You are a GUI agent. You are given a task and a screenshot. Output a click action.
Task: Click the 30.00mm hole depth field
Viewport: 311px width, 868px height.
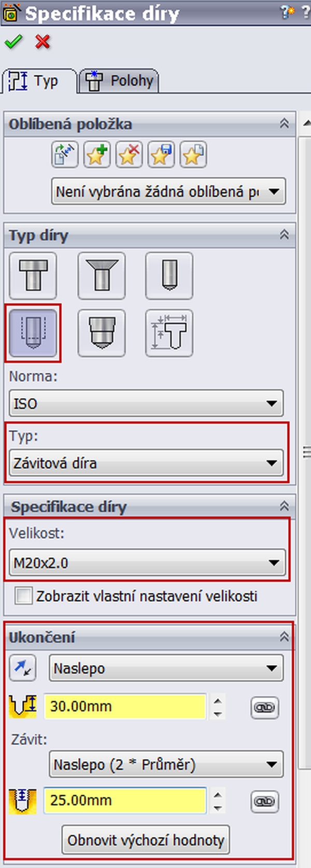pos(125,707)
